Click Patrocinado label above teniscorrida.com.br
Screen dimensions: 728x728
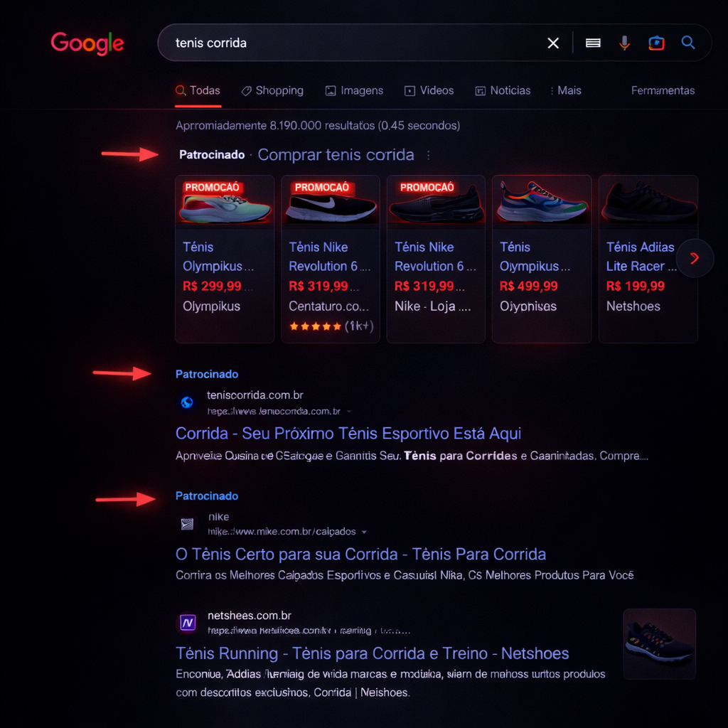point(207,374)
